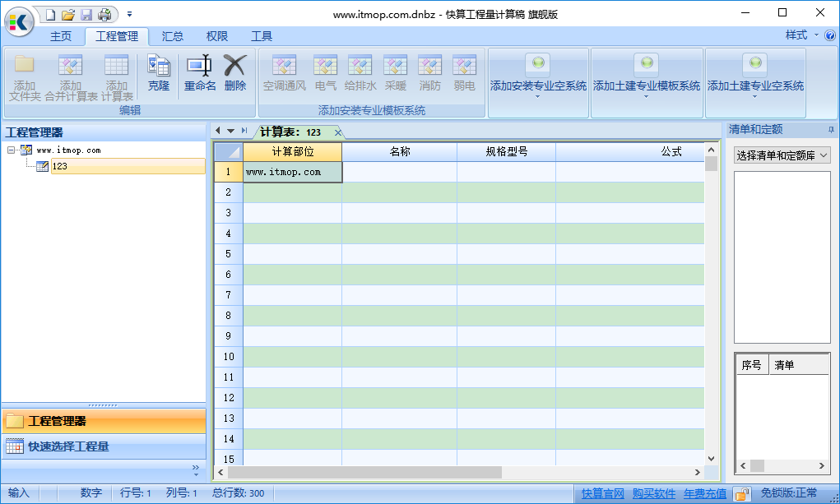Click the new document icon in title bar

pyautogui.click(x=50, y=15)
